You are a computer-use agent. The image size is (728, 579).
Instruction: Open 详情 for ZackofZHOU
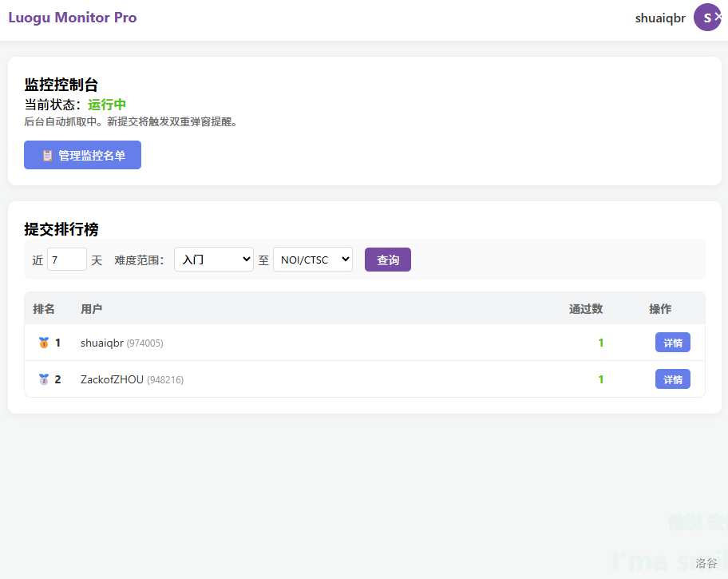point(672,379)
